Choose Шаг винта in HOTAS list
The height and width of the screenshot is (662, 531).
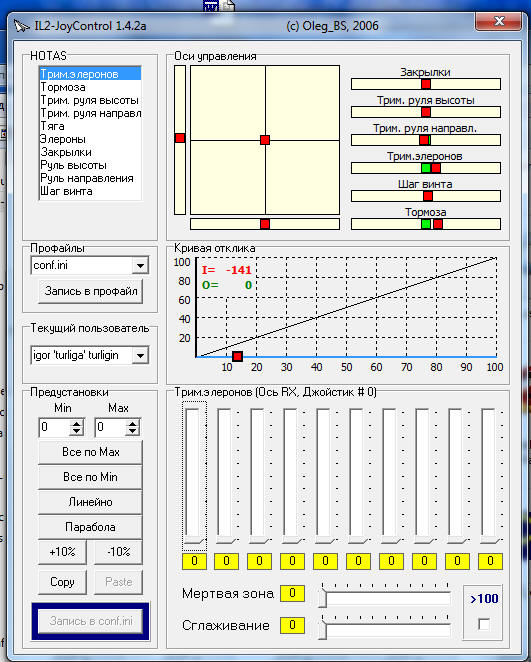click(x=66, y=191)
